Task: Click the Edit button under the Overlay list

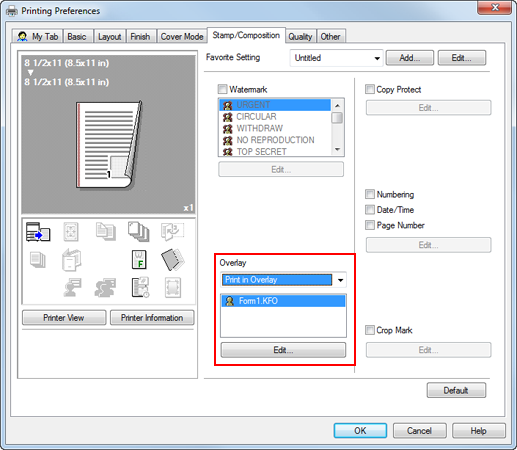Action: click(283, 350)
